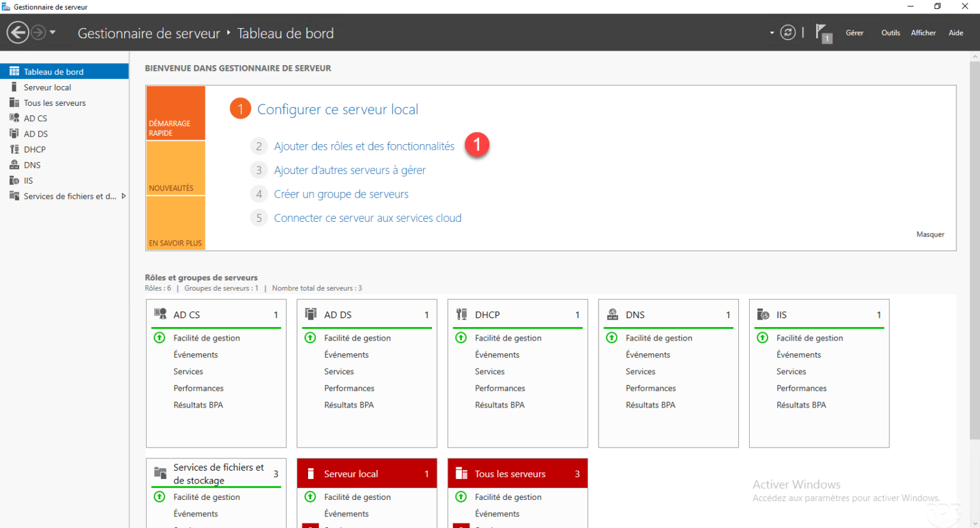Image resolution: width=980 pixels, height=528 pixels.
Task: Click Créer un groupe de serveurs
Action: (341, 194)
